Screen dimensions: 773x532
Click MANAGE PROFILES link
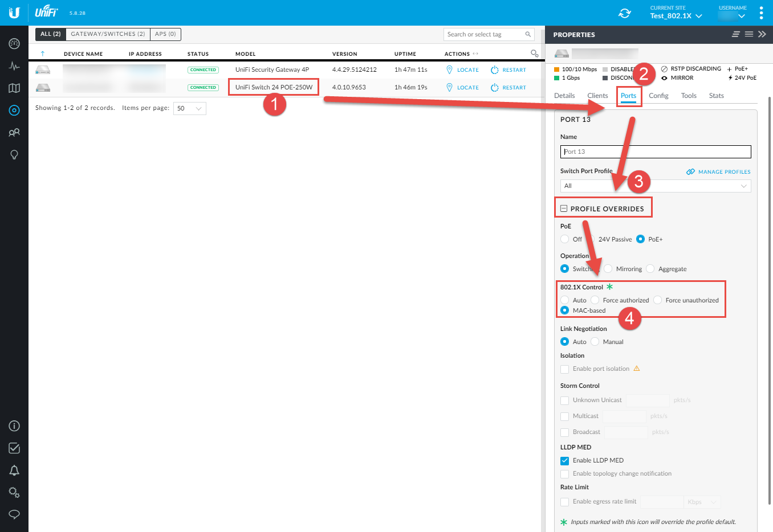pyautogui.click(x=724, y=172)
